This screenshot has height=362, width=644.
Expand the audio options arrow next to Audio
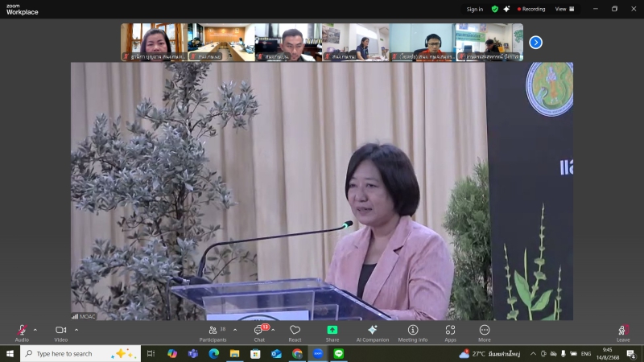tap(35, 330)
